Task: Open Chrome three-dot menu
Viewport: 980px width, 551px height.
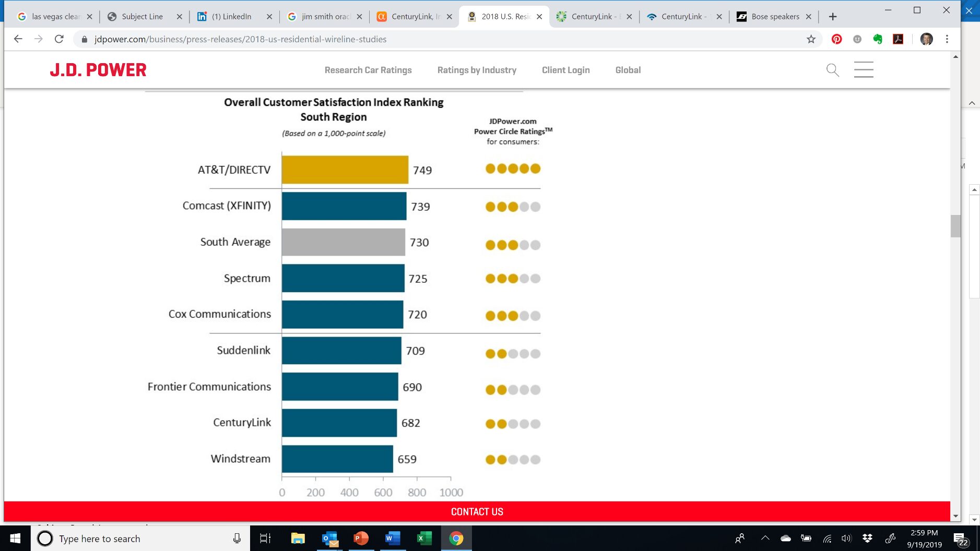Action: [x=947, y=39]
